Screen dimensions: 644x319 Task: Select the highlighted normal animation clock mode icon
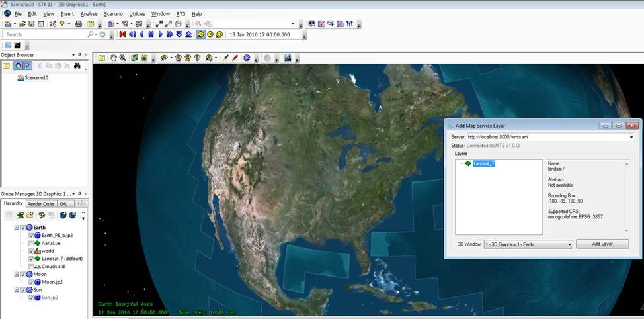[x=200, y=34]
